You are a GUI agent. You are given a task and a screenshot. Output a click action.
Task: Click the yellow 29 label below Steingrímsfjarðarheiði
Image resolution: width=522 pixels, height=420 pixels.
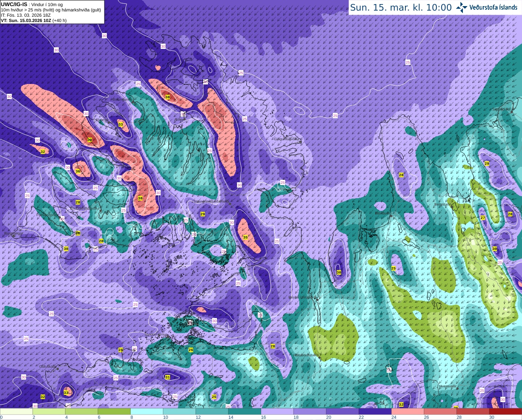(203, 214)
